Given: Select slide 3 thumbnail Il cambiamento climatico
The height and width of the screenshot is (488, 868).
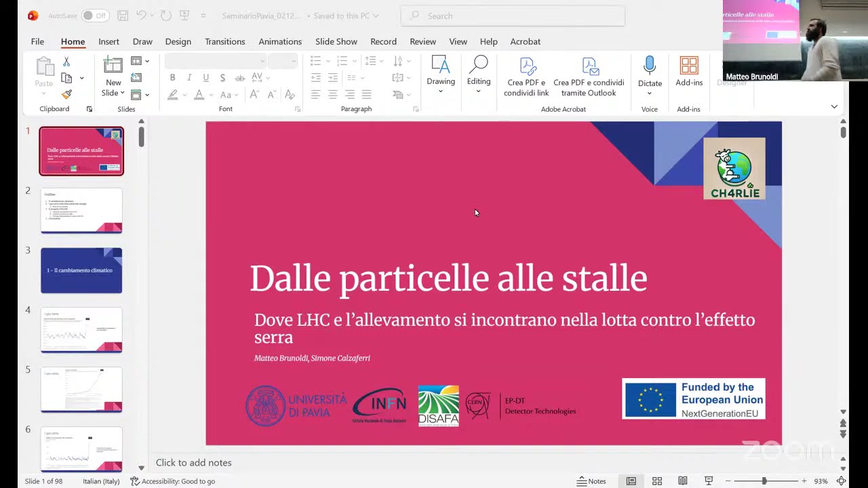Looking at the screenshot, I should [81, 270].
